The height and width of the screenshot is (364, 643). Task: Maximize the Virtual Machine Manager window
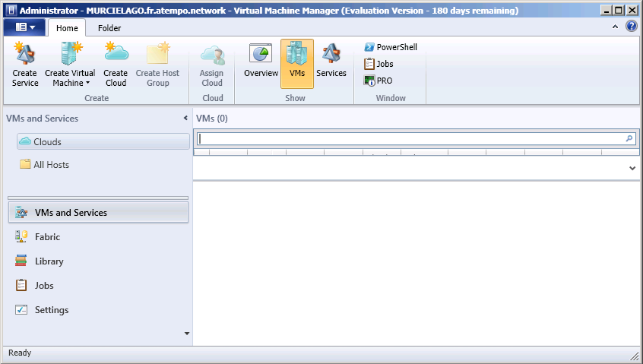pos(619,10)
